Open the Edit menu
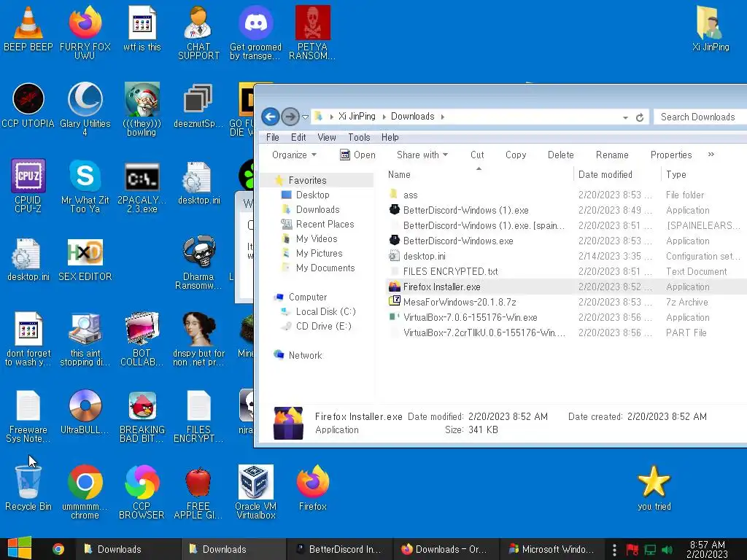 298,137
